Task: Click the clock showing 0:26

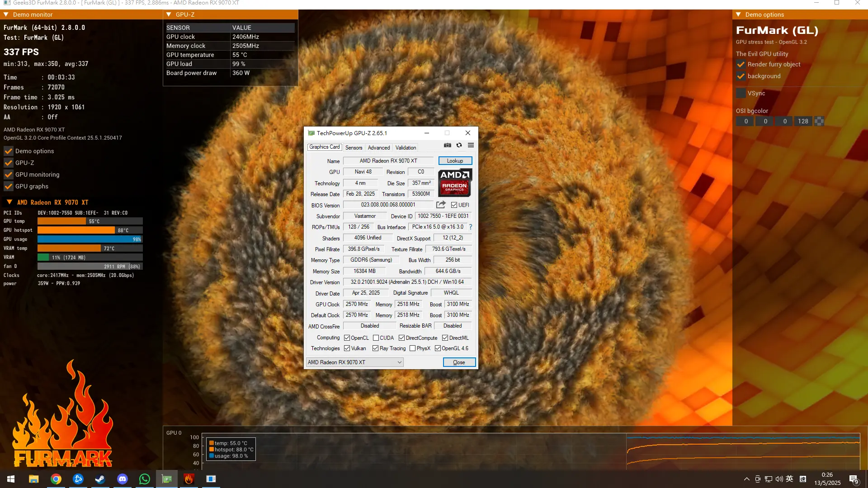Action: coord(827,475)
